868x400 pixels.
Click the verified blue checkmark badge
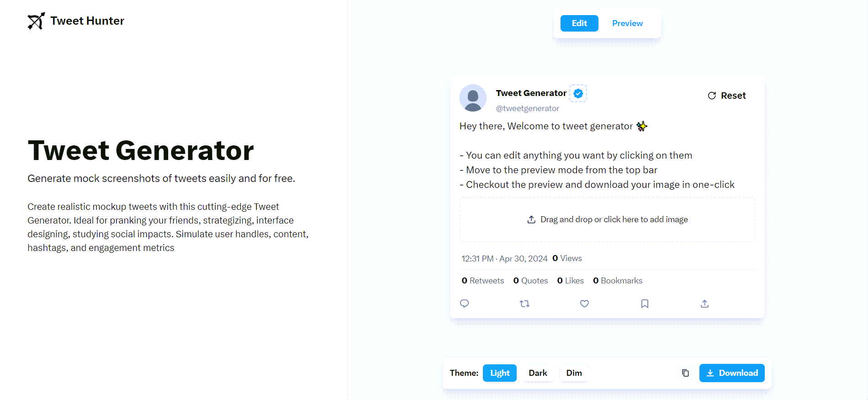coord(577,93)
